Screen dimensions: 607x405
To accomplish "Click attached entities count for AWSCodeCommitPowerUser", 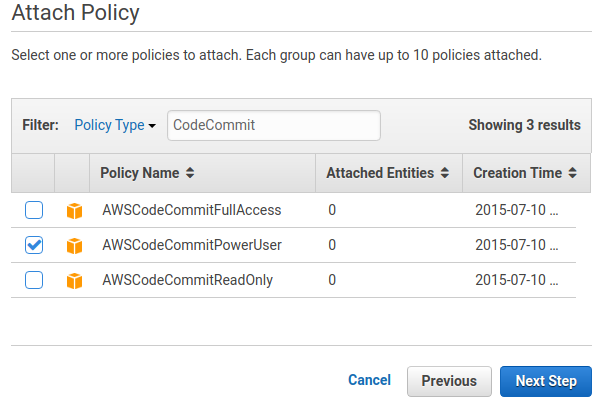I will 332,245.
